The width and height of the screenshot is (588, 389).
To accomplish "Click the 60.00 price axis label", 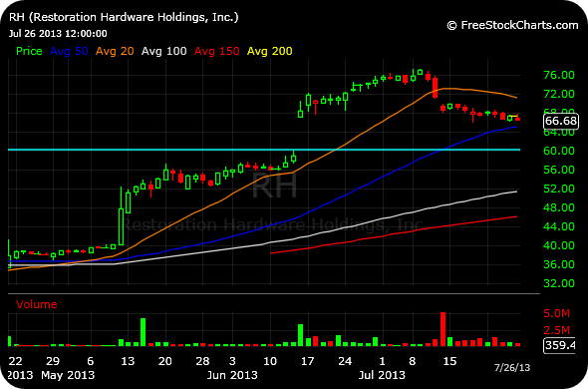I will (559, 151).
